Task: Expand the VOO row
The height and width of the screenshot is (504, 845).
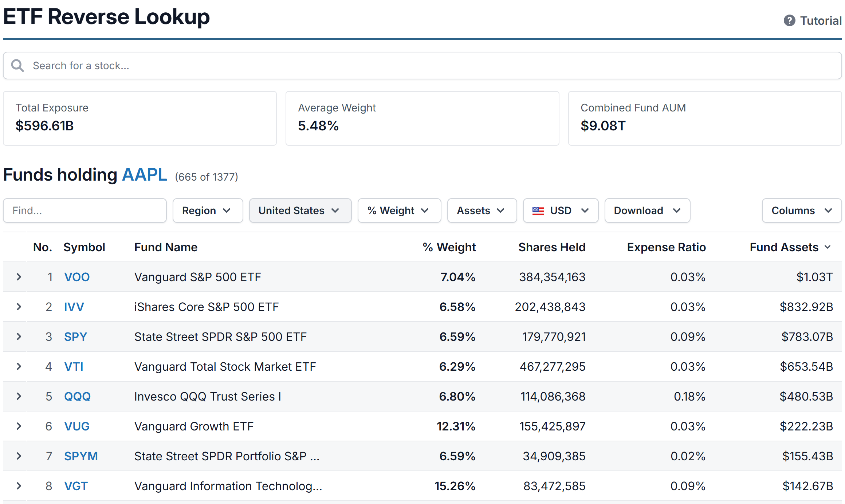Action: (19, 277)
